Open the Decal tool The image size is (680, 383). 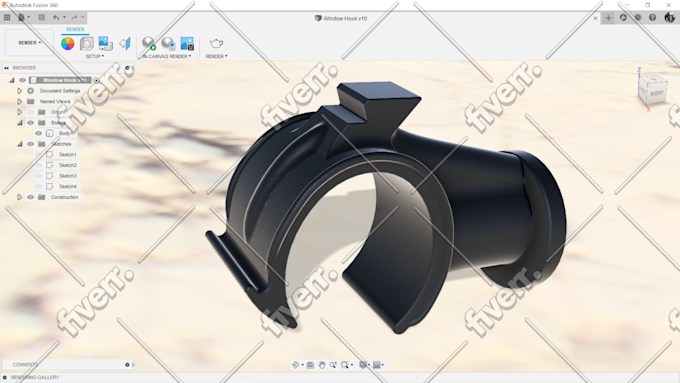[105, 43]
